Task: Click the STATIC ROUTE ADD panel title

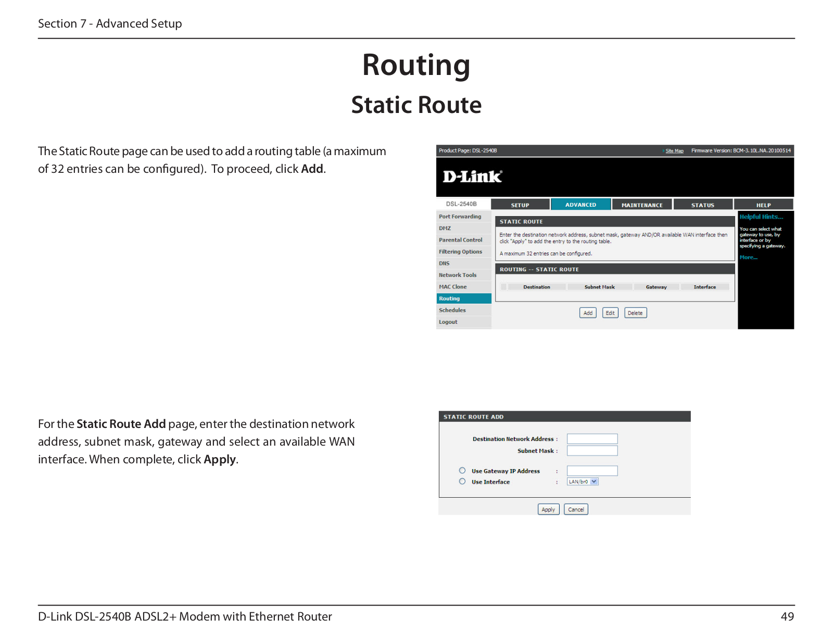Action: [x=473, y=416]
